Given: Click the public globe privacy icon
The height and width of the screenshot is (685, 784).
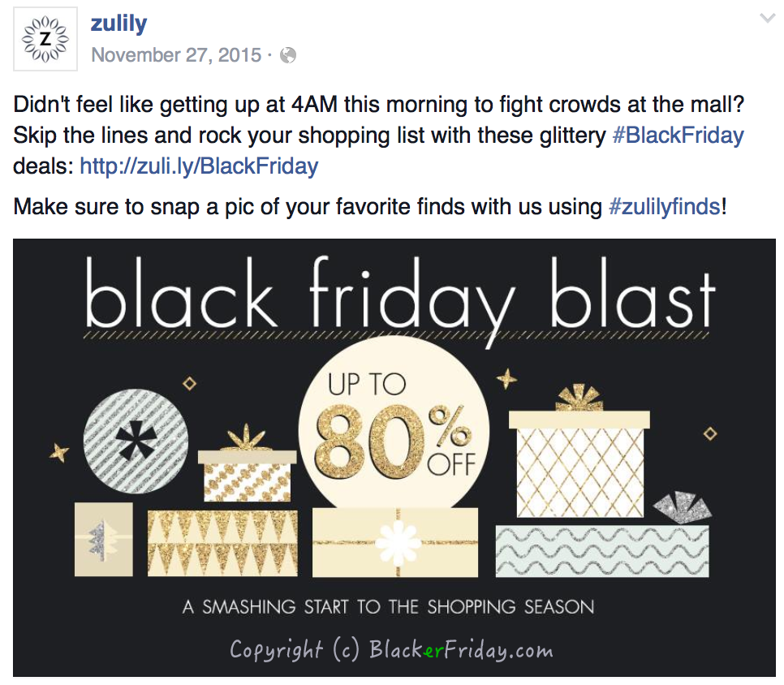Looking at the screenshot, I should 288,55.
